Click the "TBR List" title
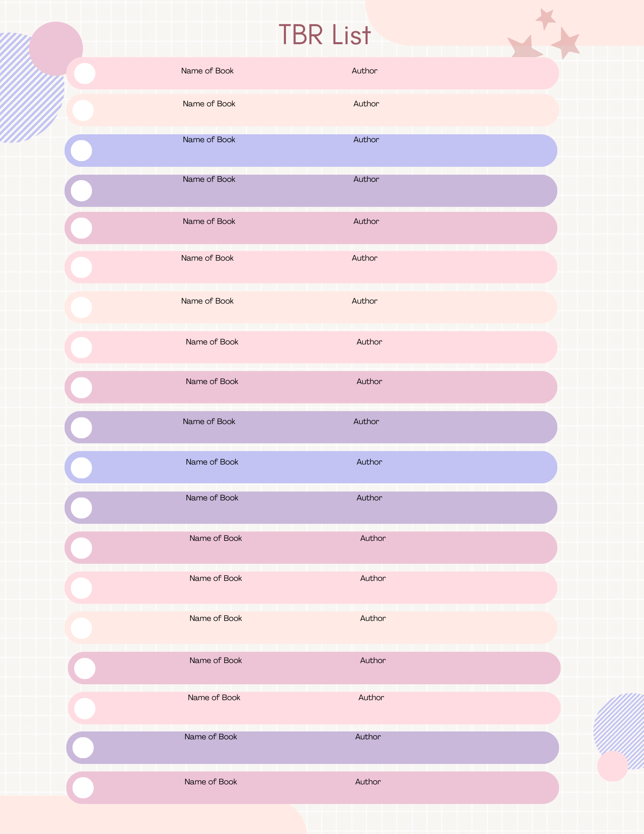 click(324, 35)
